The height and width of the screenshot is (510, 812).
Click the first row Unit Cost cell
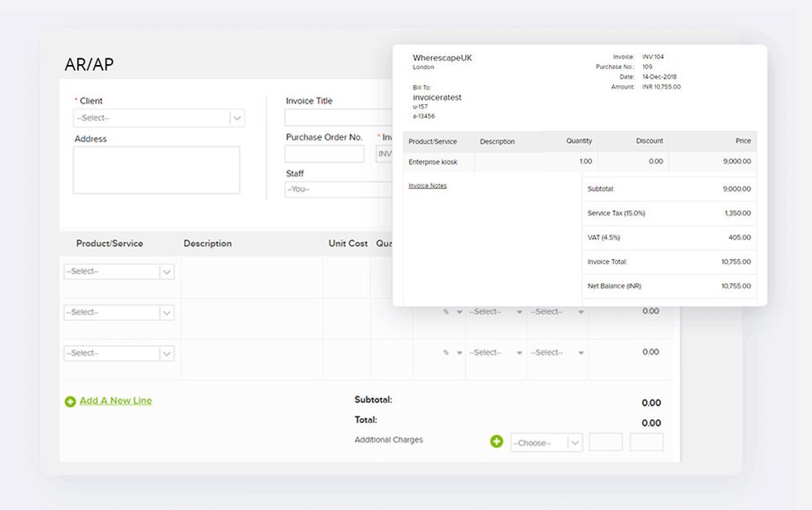click(347, 277)
